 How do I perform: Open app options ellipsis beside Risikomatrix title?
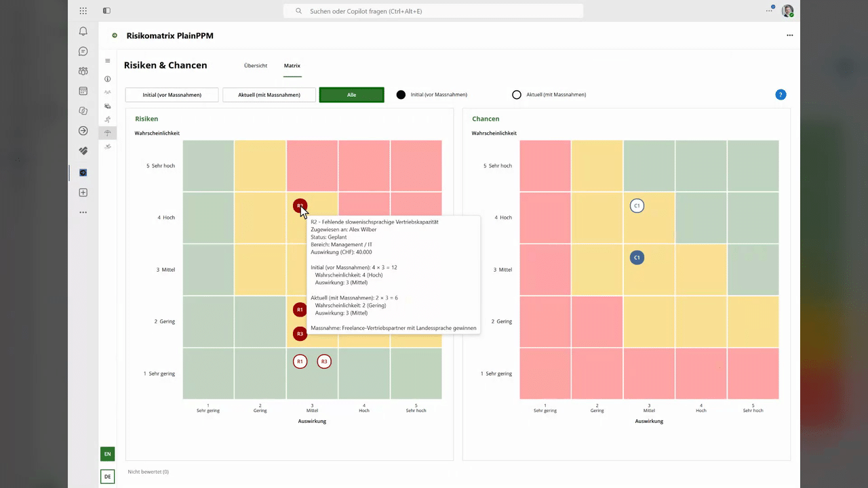(x=790, y=35)
